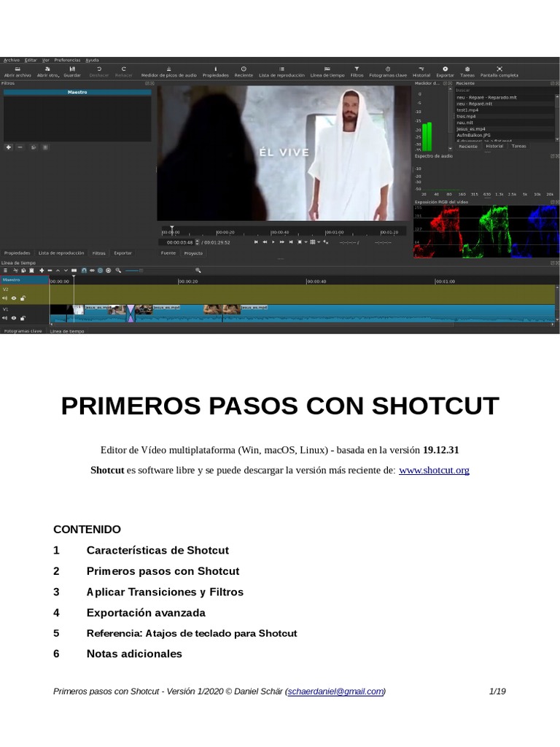Open the www.shotcut.org link
Image resolution: width=560 pixels, height=747 pixels.
point(434,471)
